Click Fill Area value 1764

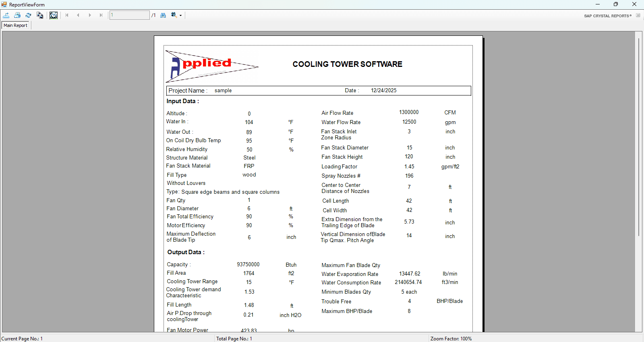[249, 274]
